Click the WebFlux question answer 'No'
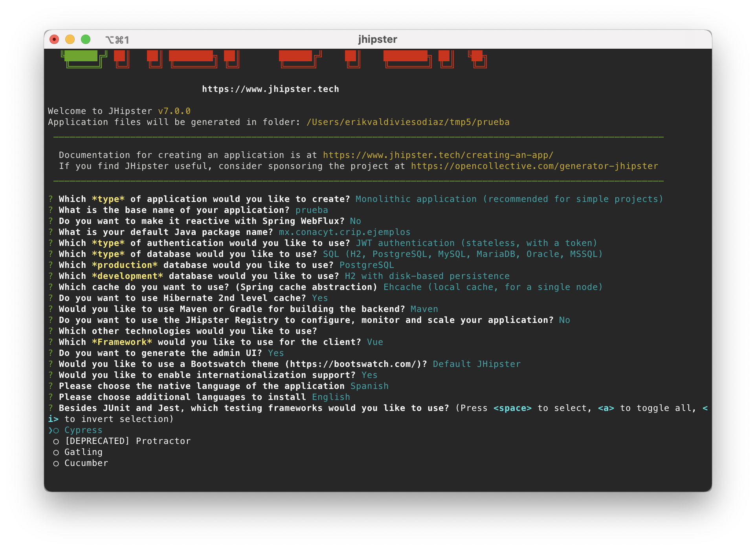This screenshot has height=550, width=756. pyautogui.click(x=355, y=221)
